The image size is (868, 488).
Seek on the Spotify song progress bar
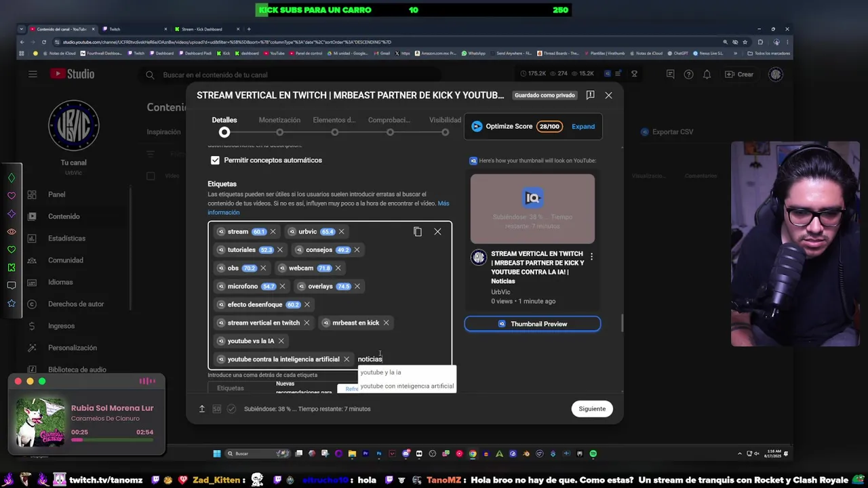pos(112,440)
